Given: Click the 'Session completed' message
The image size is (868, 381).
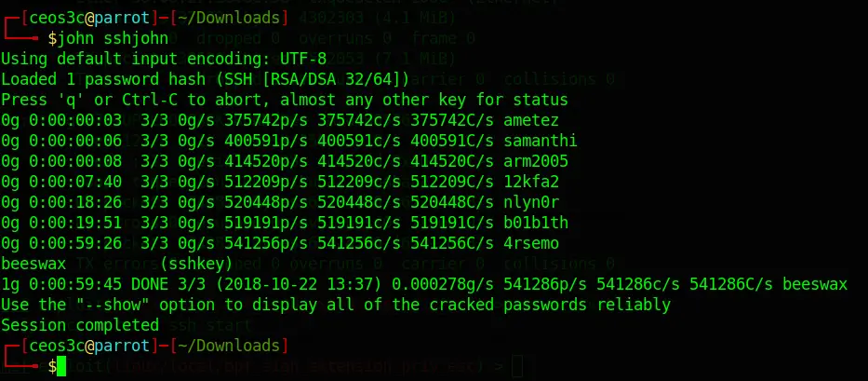Looking at the screenshot, I should [80, 325].
